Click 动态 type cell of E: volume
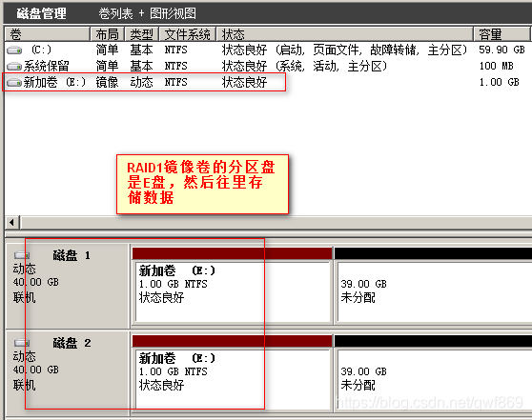The image size is (532, 420). click(x=141, y=82)
